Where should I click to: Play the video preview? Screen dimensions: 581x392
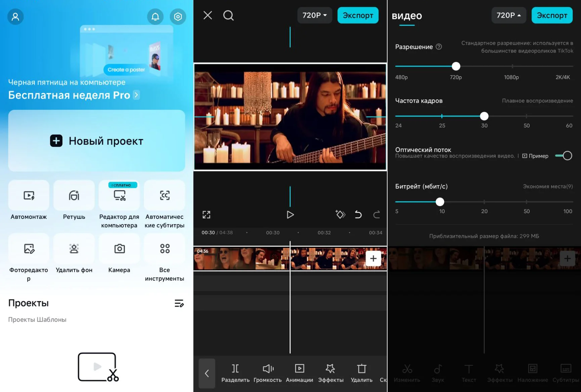click(290, 215)
